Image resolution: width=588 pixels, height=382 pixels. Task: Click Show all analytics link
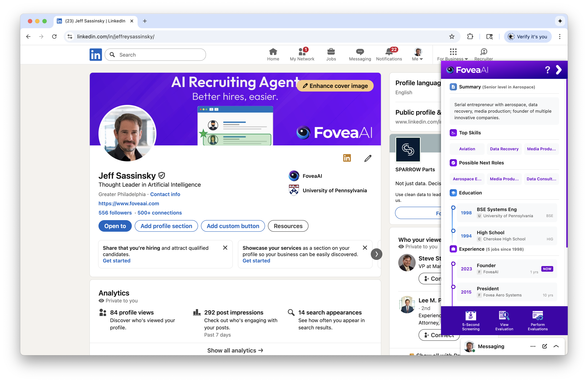pyautogui.click(x=235, y=350)
